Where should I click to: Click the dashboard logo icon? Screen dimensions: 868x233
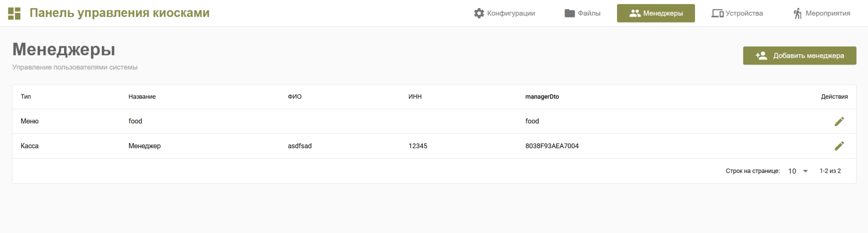click(x=14, y=13)
